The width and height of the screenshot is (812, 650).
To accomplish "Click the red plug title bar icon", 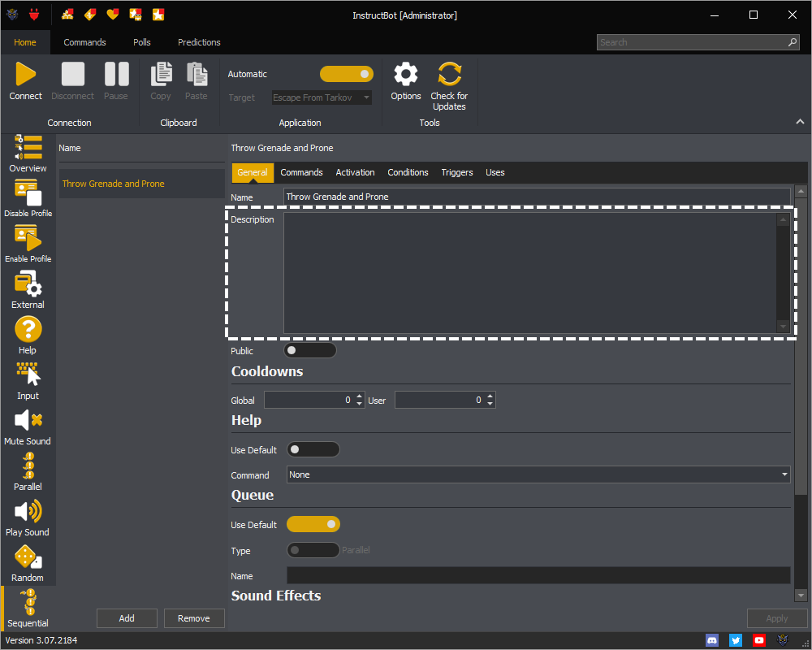I will pyautogui.click(x=34, y=15).
